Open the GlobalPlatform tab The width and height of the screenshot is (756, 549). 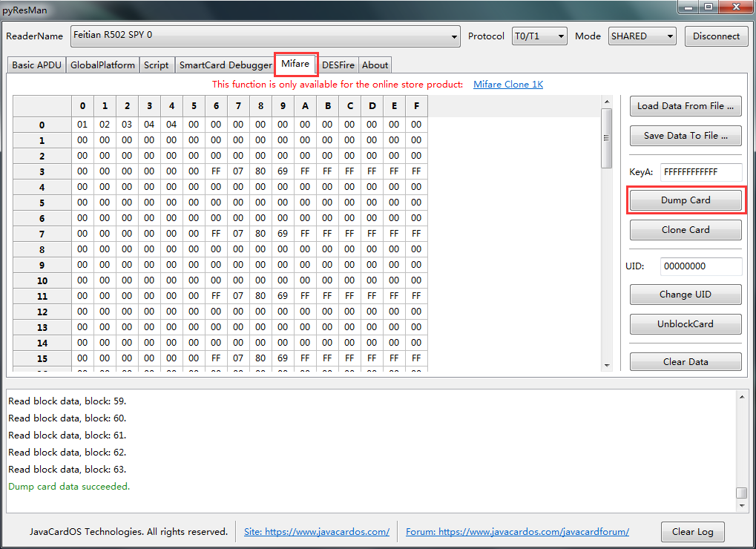(x=102, y=65)
